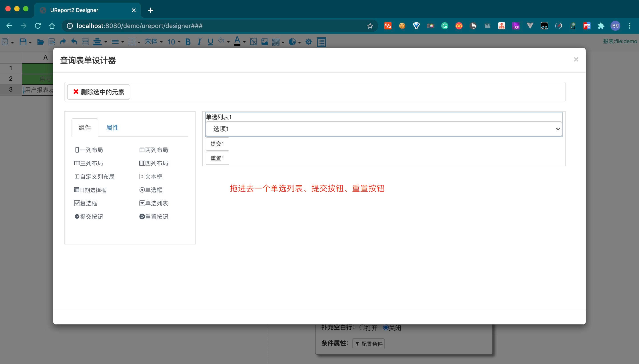Click the pie chart icon
The height and width of the screenshot is (364, 639).
(292, 42)
